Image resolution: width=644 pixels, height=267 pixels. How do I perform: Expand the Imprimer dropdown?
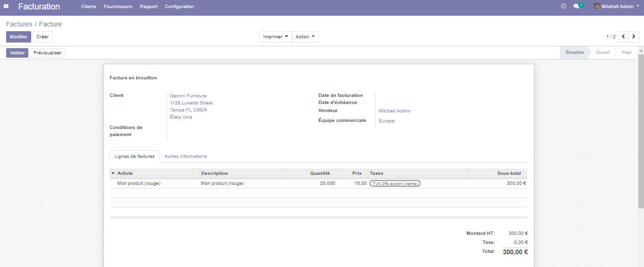pos(275,37)
